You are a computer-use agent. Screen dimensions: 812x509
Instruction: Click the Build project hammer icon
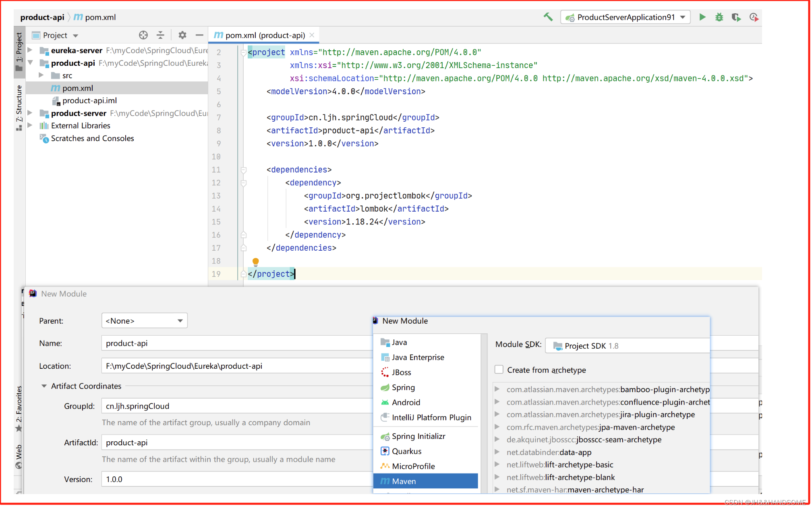point(548,17)
